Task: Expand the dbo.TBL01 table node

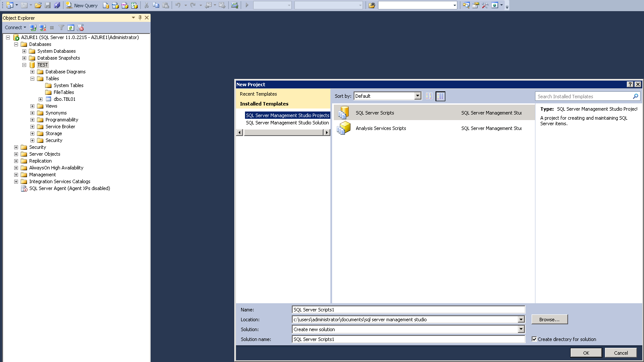Action: pos(40,99)
